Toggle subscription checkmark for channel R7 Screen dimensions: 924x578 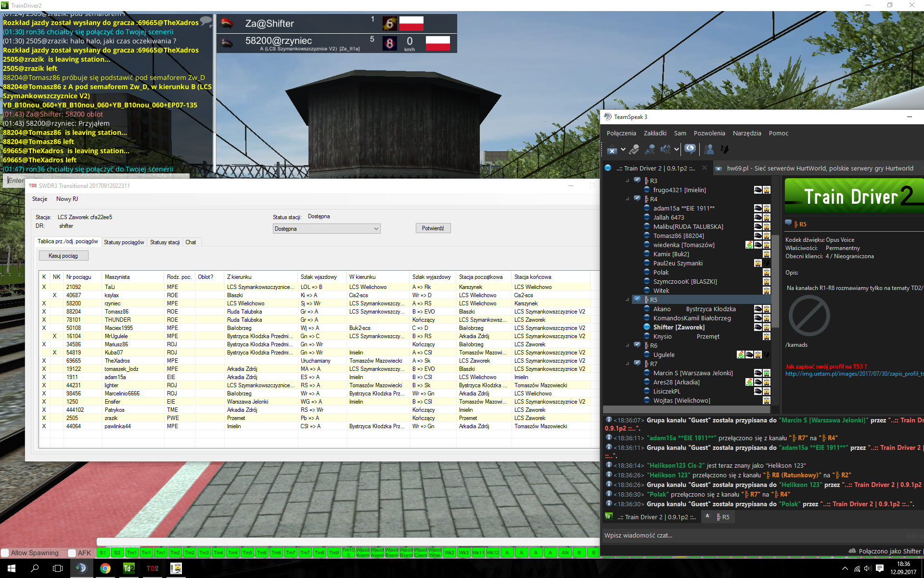point(637,363)
